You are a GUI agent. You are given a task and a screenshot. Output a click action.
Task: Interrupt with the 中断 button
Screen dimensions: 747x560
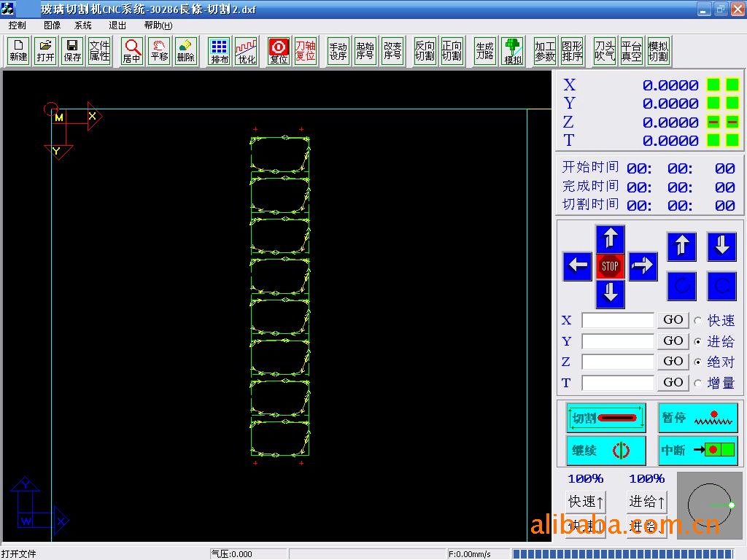point(698,451)
